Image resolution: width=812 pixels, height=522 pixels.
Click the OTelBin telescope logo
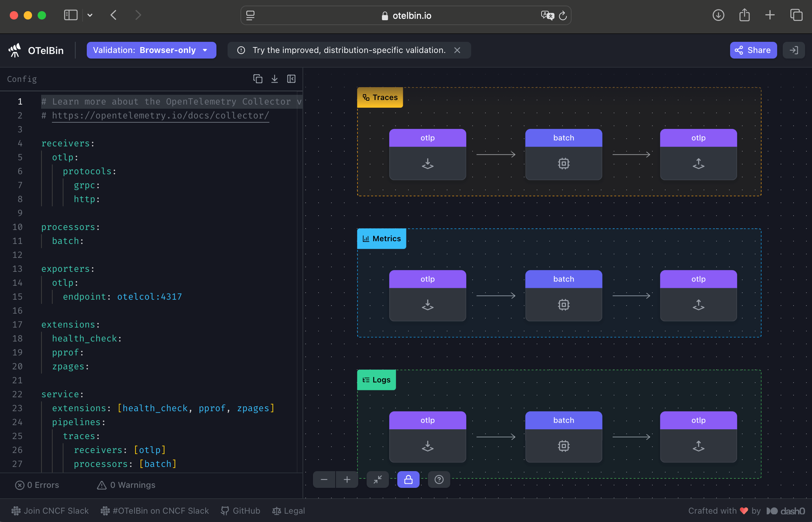[15, 50]
